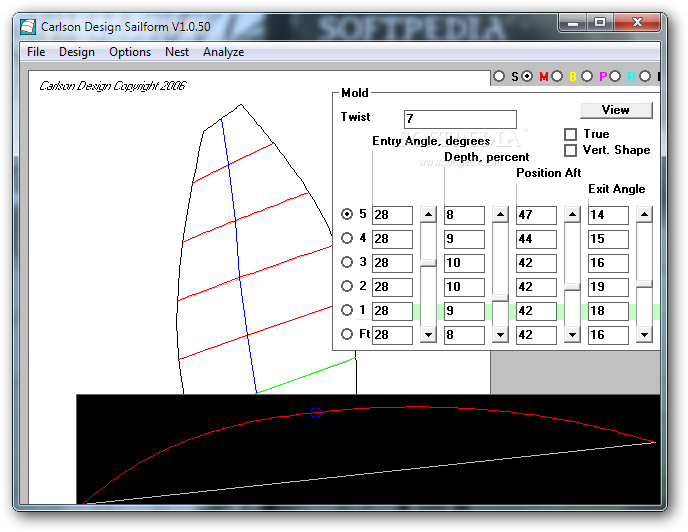Select mold section 1 radio button
This screenshot has width=688, height=532.
point(347,310)
